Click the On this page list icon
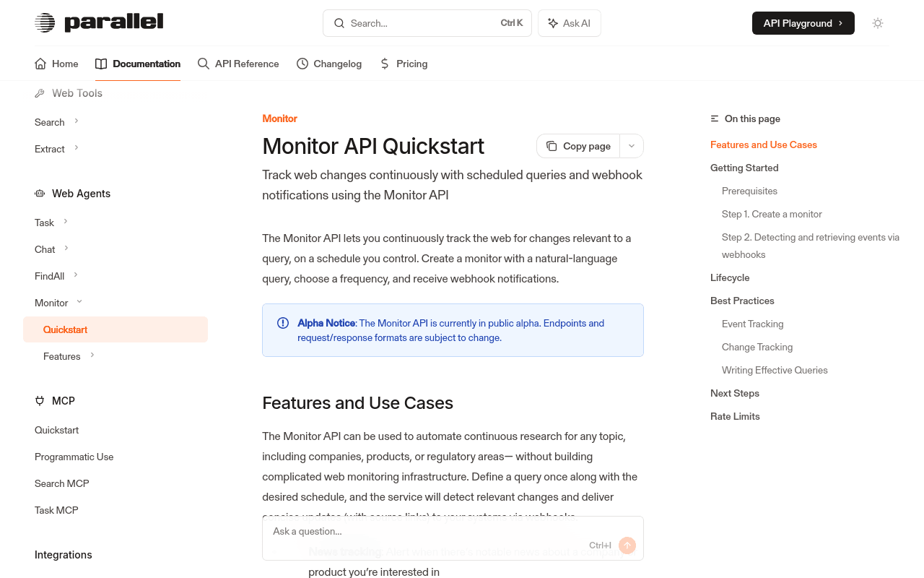Image resolution: width=924 pixels, height=578 pixels. point(715,118)
